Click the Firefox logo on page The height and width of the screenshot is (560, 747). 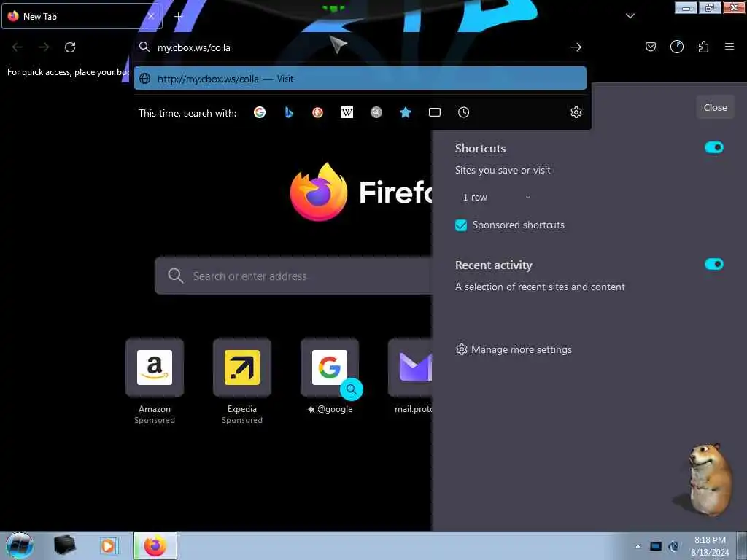[x=318, y=192]
